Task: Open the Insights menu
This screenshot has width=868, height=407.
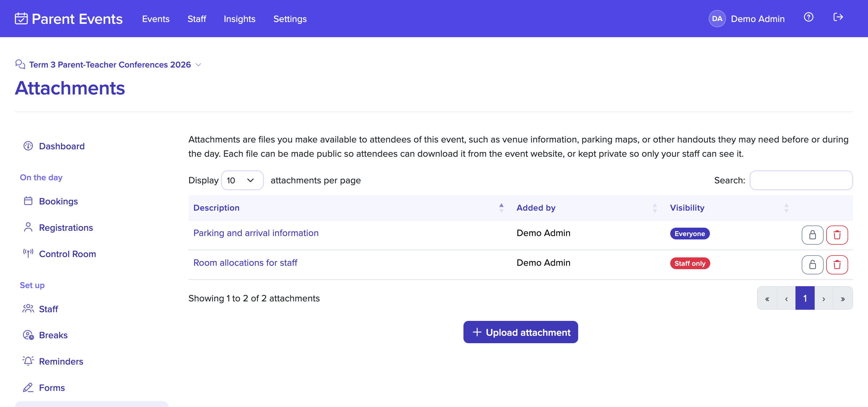Action: [240, 19]
